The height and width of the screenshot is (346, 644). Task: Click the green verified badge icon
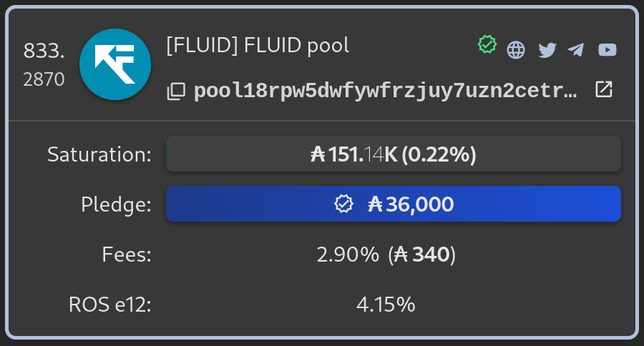click(x=487, y=44)
